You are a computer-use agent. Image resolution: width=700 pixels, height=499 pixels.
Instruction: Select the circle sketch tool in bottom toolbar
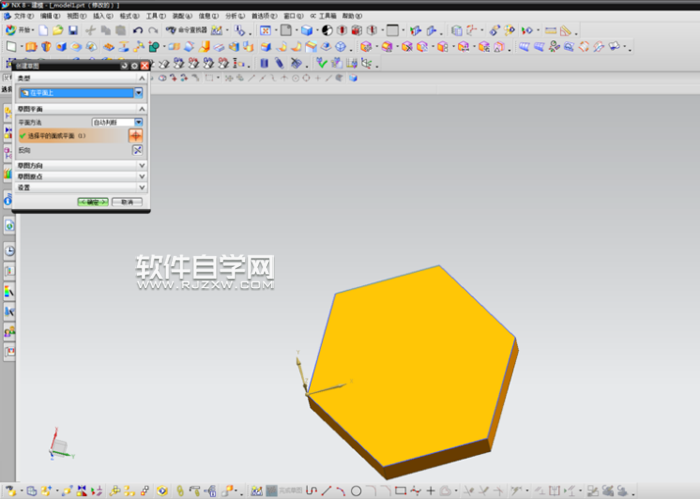(355, 491)
